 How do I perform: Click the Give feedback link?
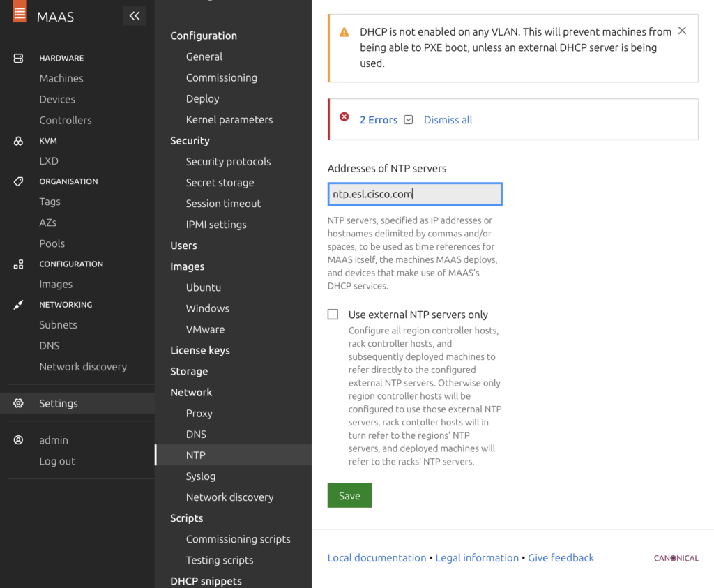click(561, 558)
